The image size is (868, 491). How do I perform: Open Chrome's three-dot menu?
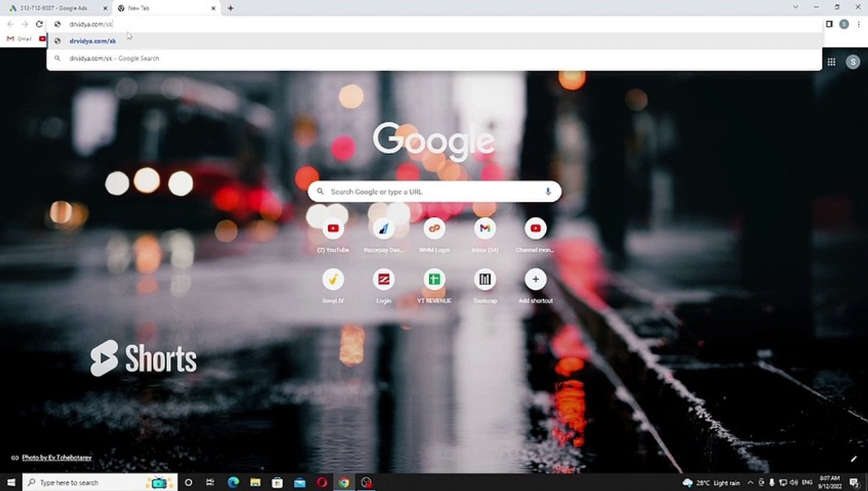(858, 24)
